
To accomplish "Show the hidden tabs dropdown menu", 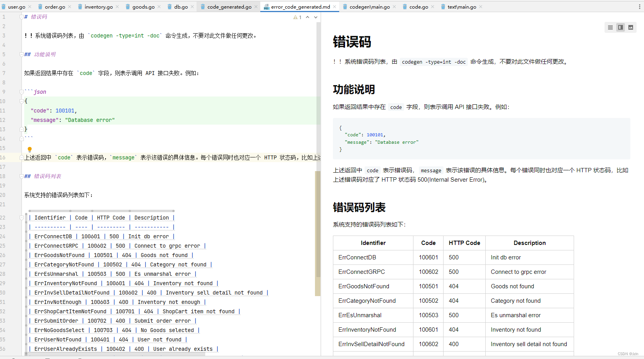I will click(640, 7).
